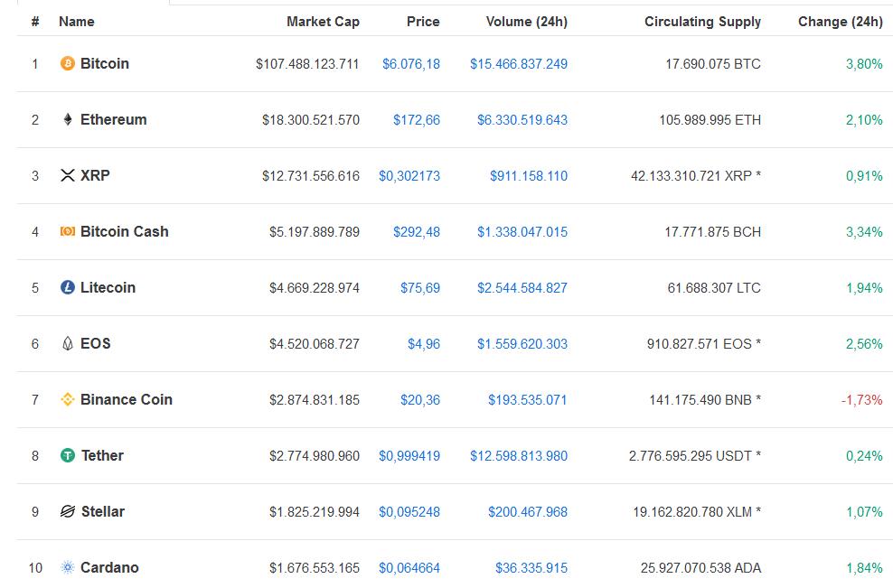Click EOS price $4,96
893x588 pixels.
tap(424, 344)
